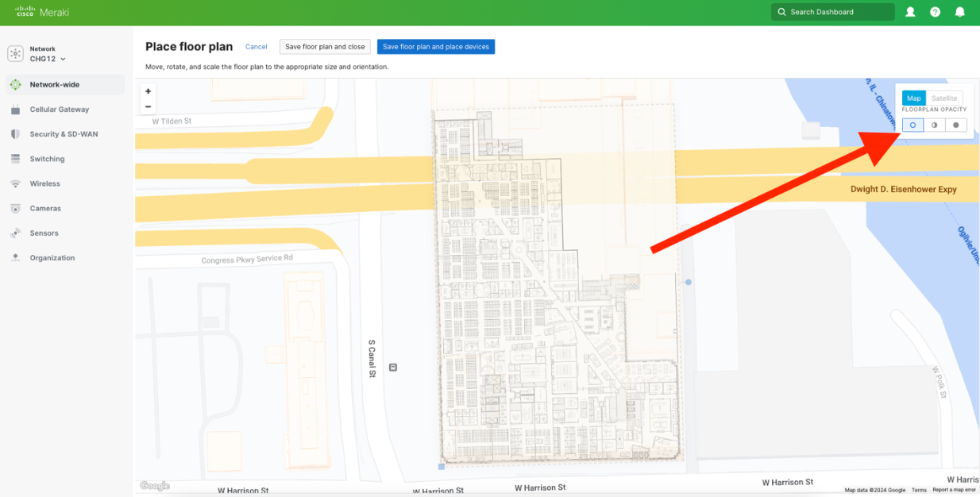
Task: Click the Cameras icon in sidebar
Action: [15, 208]
